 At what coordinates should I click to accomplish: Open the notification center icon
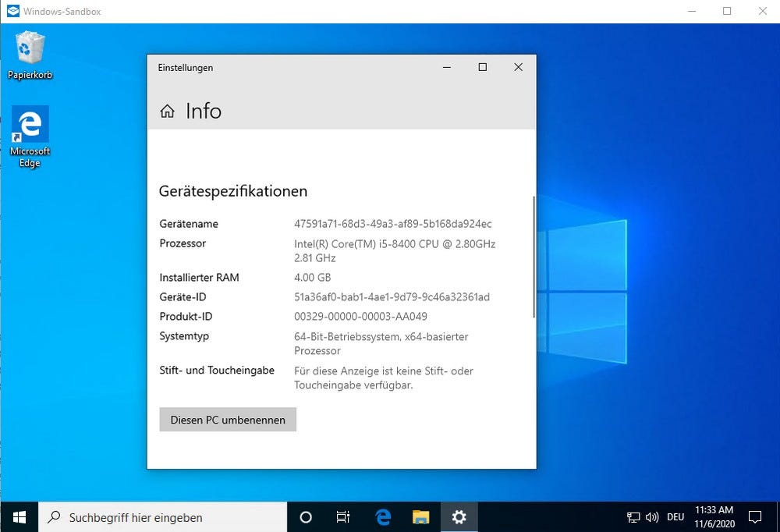pos(754,517)
